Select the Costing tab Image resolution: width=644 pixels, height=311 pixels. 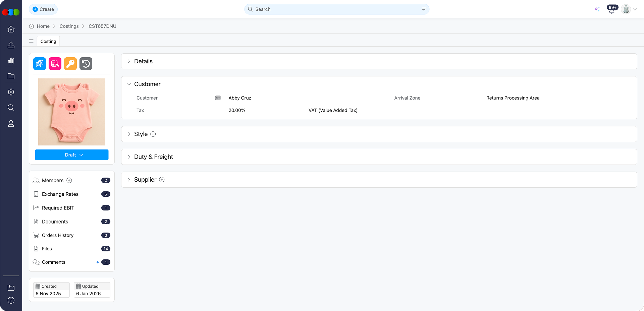click(48, 41)
